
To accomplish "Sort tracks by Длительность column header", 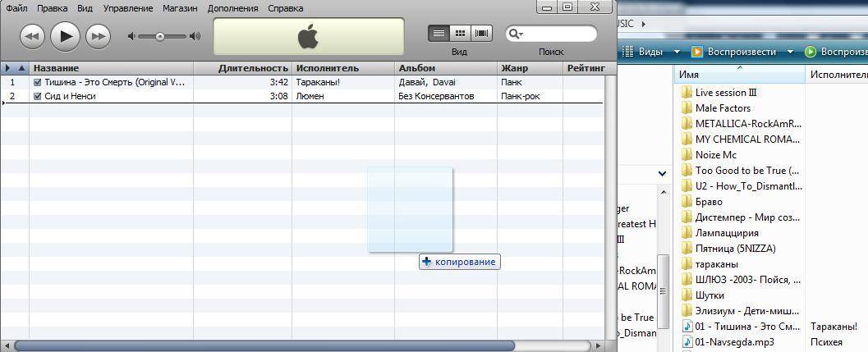I will (253, 68).
